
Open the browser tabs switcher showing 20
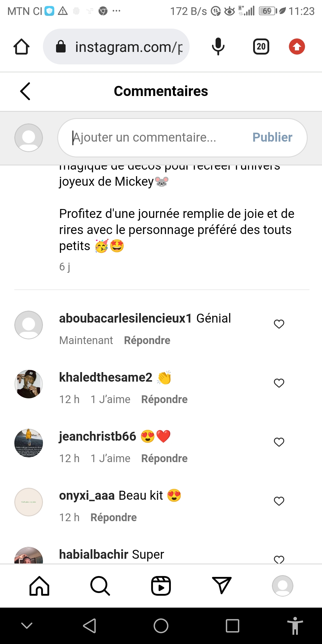point(261,47)
